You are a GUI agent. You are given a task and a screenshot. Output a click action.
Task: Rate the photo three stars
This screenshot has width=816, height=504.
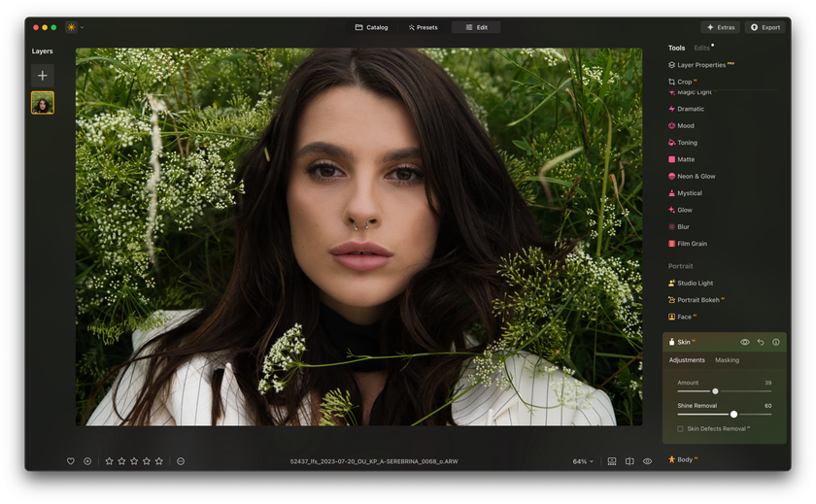point(134,461)
